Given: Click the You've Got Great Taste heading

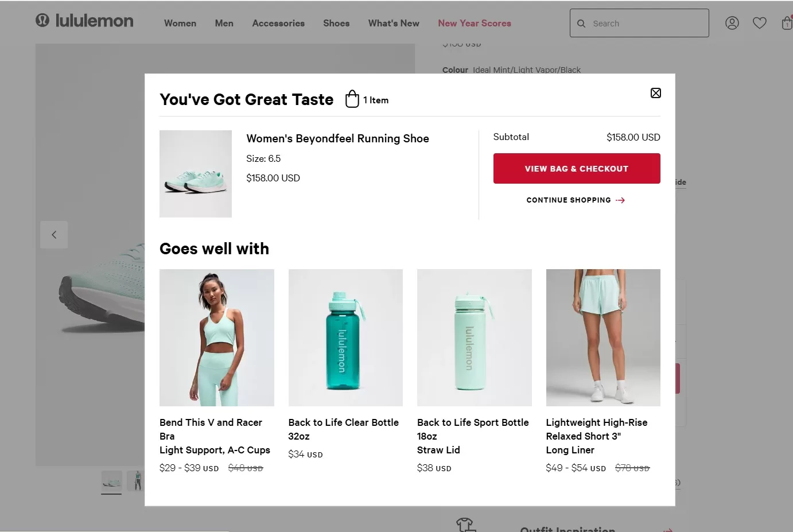Looking at the screenshot, I should pos(246,99).
